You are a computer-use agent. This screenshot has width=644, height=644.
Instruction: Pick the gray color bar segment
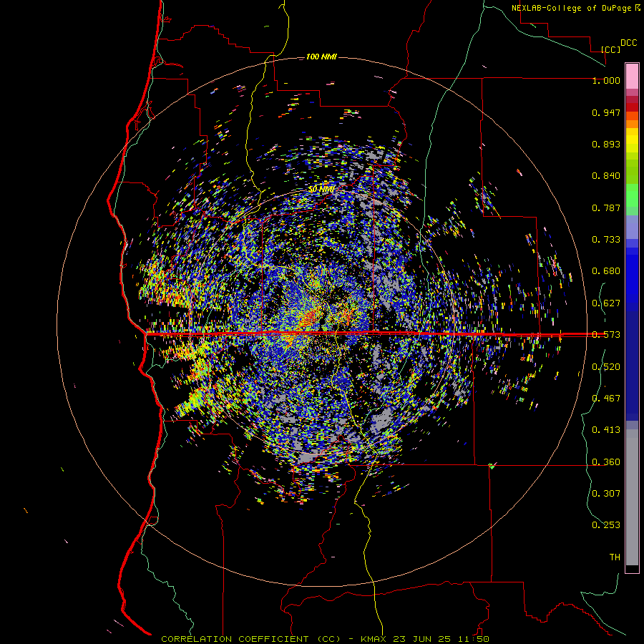click(x=632, y=497)
